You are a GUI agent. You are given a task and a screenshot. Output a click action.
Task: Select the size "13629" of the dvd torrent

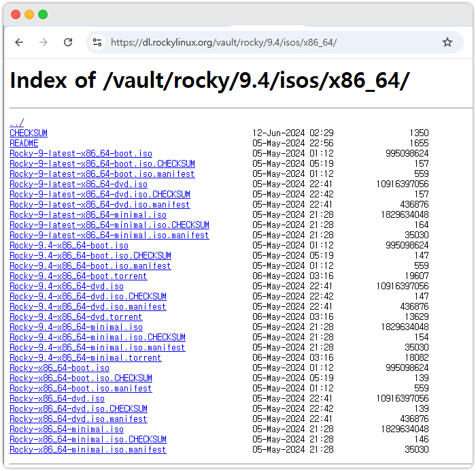(x=416, y=317)
